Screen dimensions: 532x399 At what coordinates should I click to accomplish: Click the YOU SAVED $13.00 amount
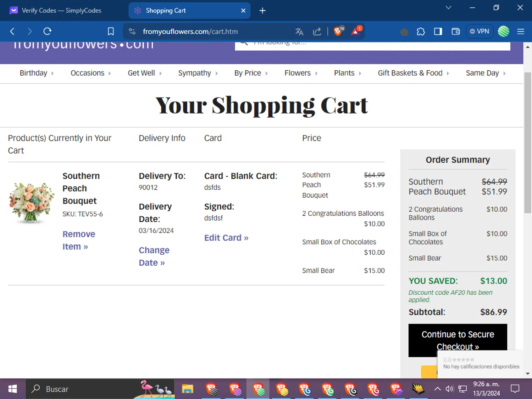[x=494, y=281]
